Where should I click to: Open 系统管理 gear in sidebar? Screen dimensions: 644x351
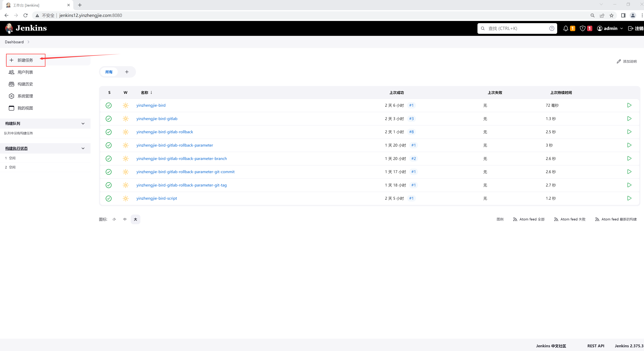pyautogui.click(x=11, y=96)
